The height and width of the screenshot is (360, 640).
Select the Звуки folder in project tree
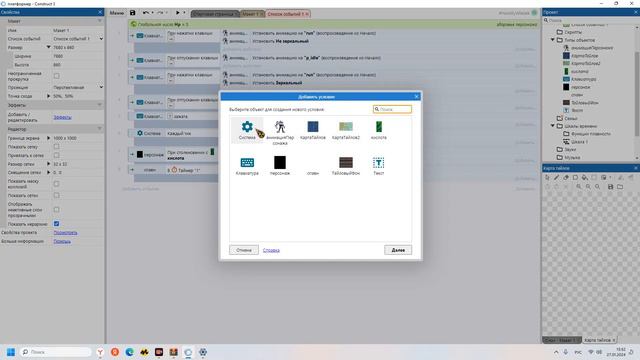coord(567,149)
